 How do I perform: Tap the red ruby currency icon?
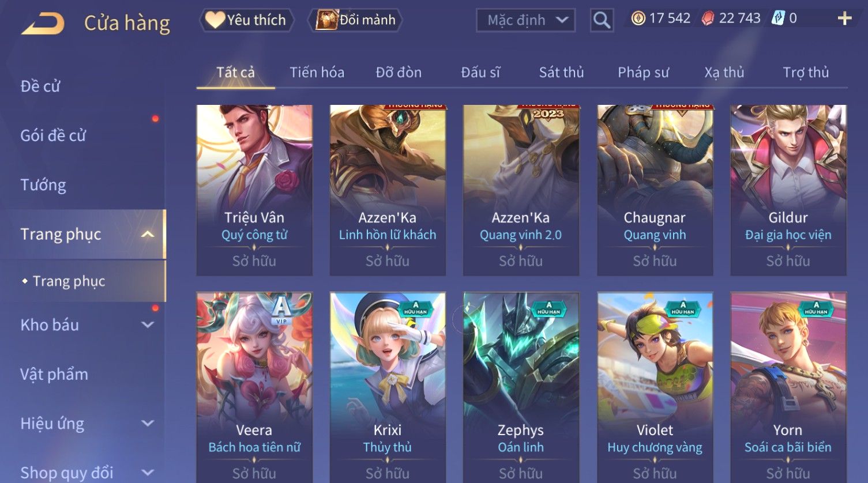tap(708, 18)
